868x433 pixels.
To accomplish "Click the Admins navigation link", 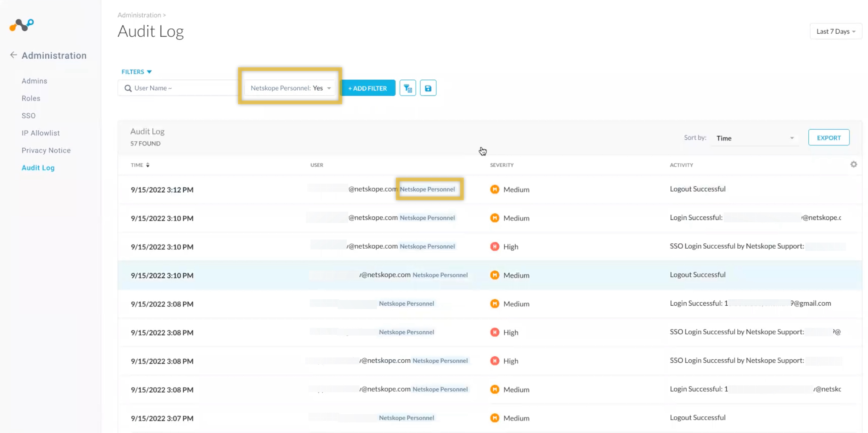I will click(34, 81).
